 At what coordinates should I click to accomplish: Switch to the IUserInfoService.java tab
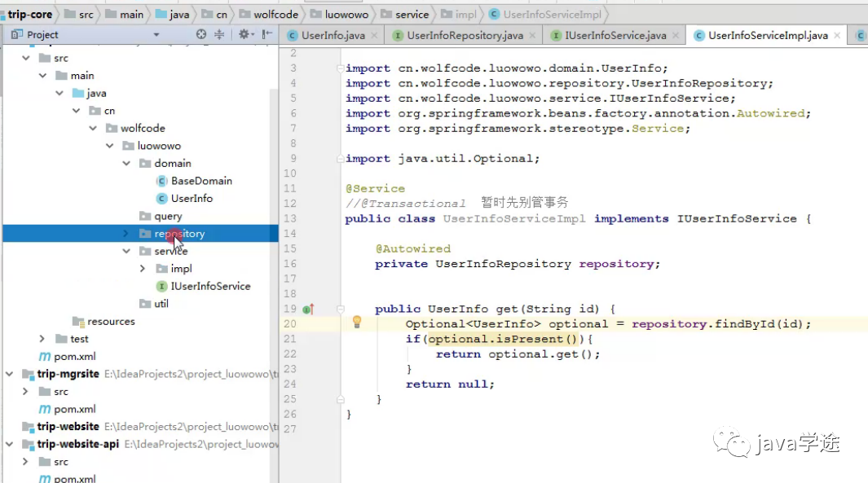click(x=615, y=36)
